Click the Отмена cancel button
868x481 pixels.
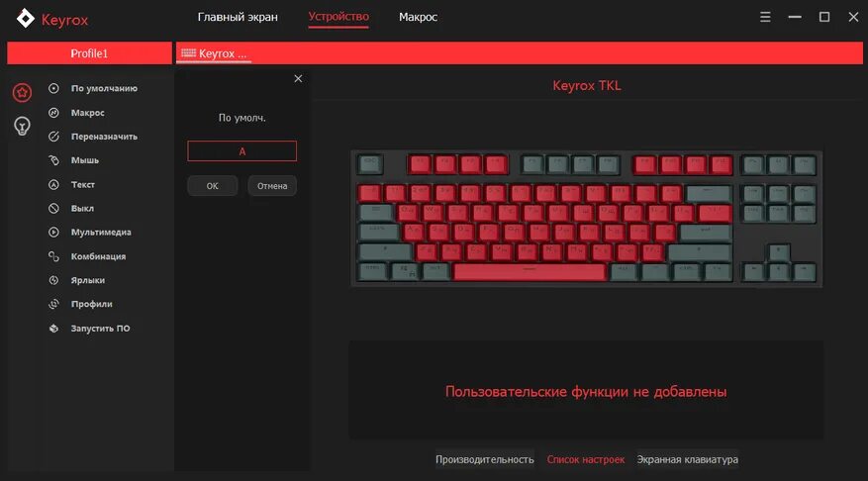coord(272,186)
